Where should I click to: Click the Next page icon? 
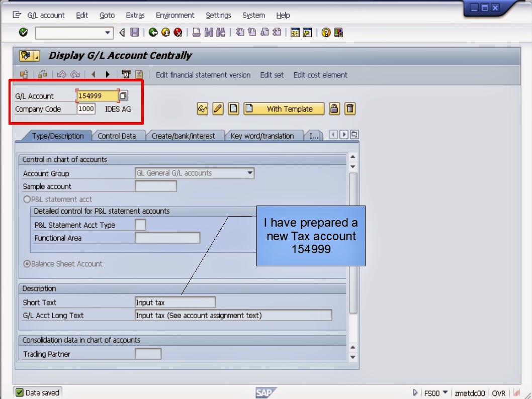264,33
